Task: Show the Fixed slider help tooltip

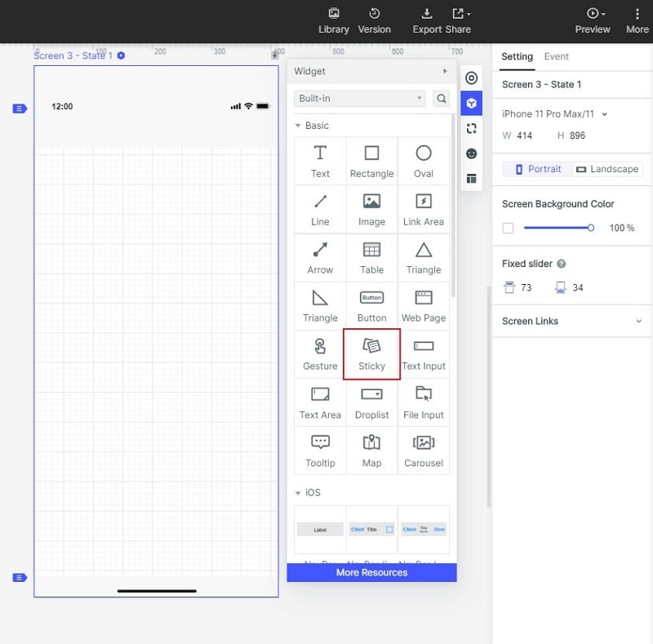Action: [x=561, y=264]
